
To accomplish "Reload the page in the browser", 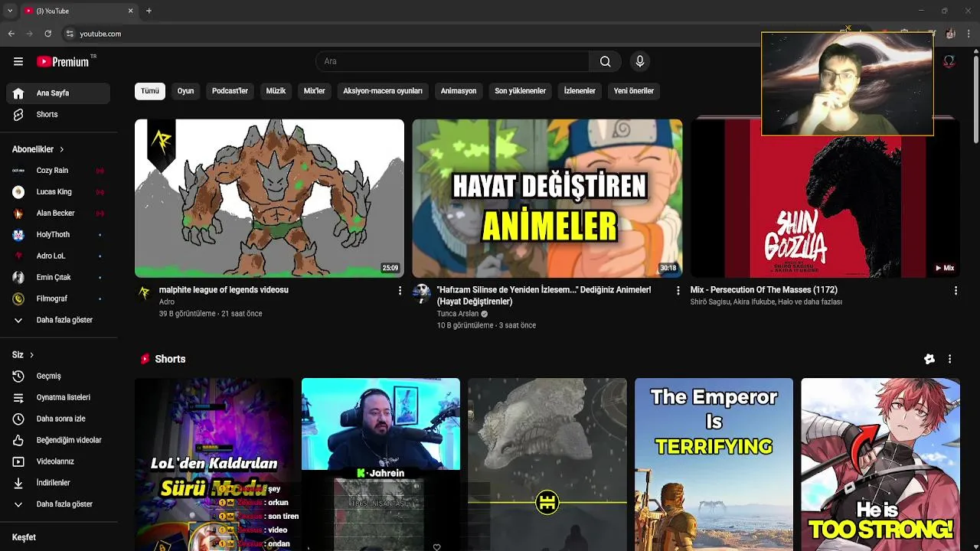I will click(47, 34).
